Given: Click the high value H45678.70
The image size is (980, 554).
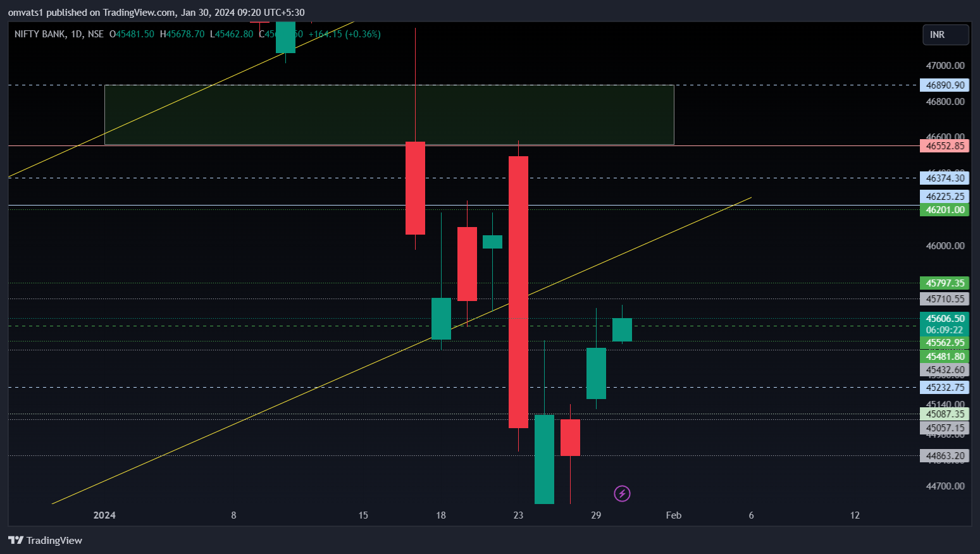Looking at the screenshot, I should (182, 34).
